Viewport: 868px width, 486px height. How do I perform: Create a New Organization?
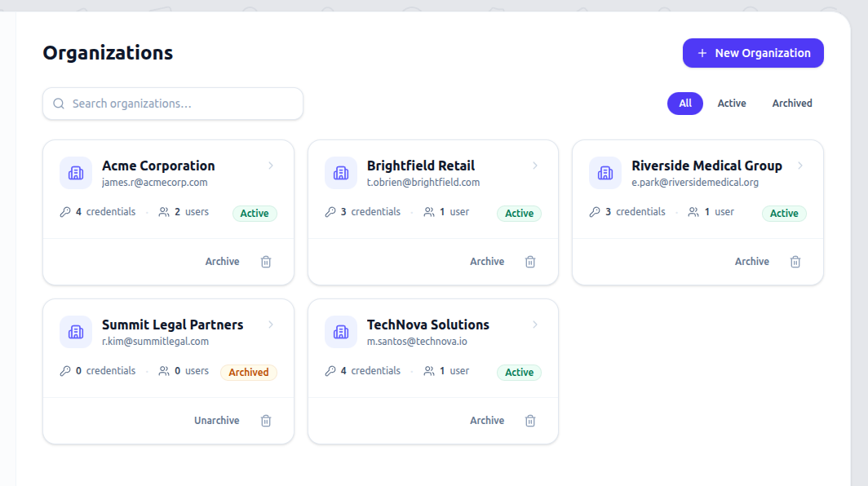[753, 53]
